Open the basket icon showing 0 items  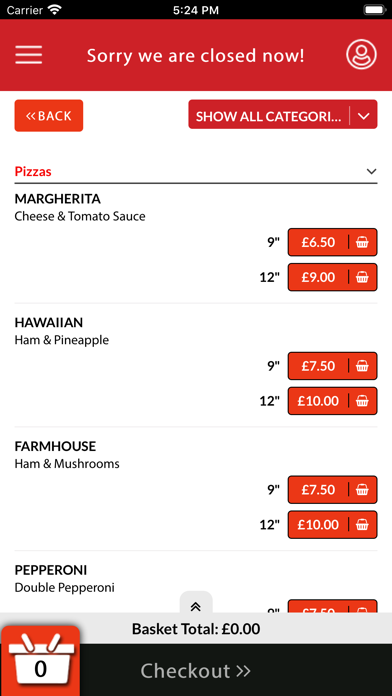pyautogui.click(x=40, y=661)
